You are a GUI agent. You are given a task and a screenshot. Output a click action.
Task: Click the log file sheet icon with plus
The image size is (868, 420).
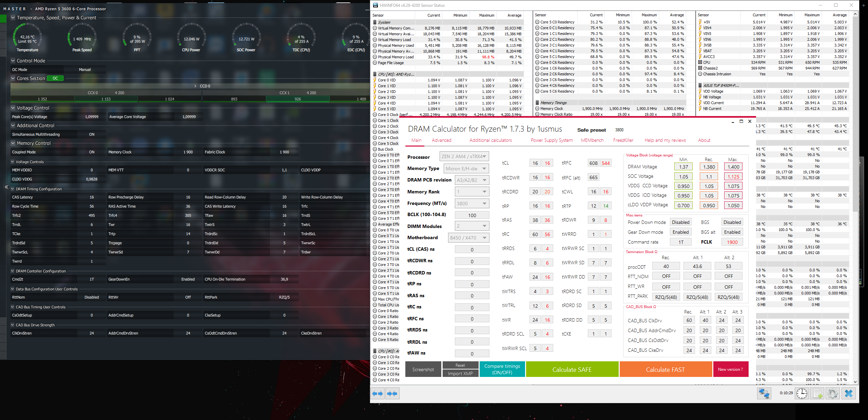(x=817, y=393)
